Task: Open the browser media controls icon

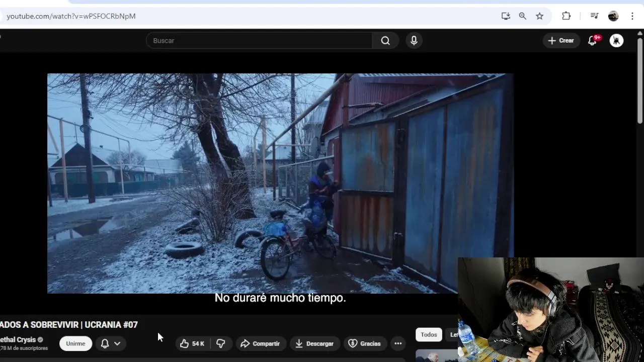Action: tap(594, 16)
